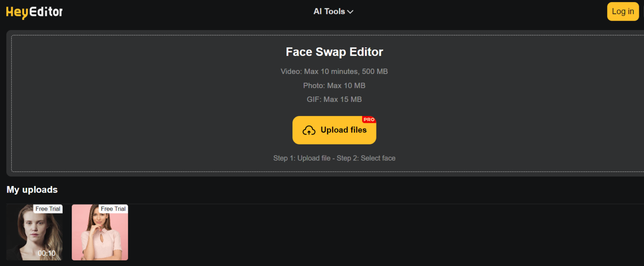Click the 00:10 duration label
The image size is (644, 266).
click(46, 253)
